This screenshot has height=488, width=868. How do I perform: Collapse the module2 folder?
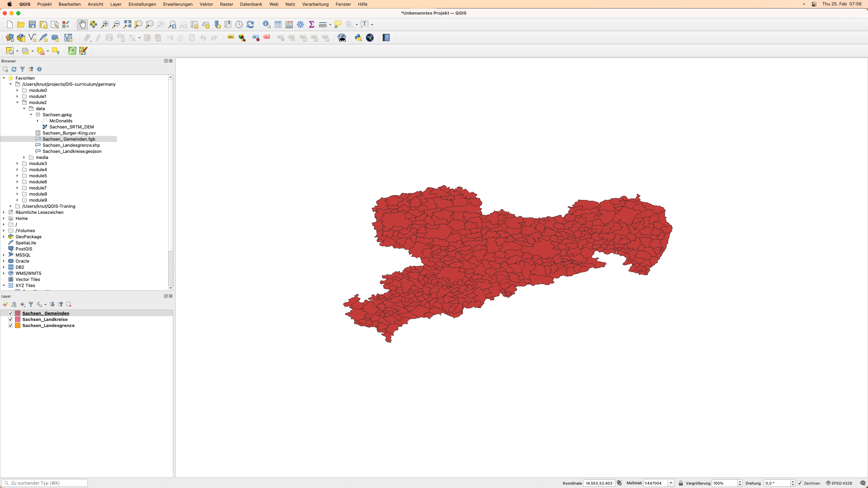coord(17,102)
